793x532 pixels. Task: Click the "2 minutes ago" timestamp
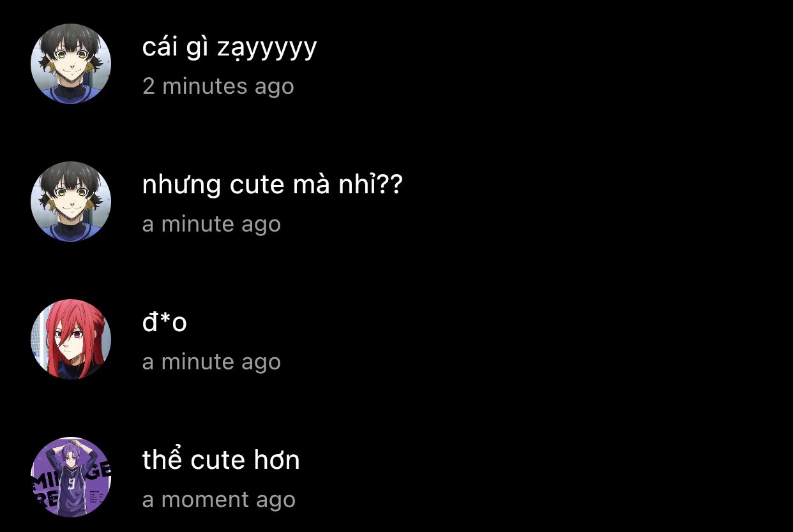218,86
